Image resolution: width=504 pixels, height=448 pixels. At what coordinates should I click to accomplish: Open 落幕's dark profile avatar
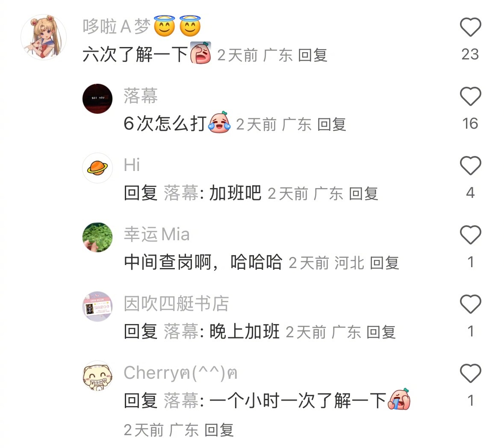(x=97, y=99)
